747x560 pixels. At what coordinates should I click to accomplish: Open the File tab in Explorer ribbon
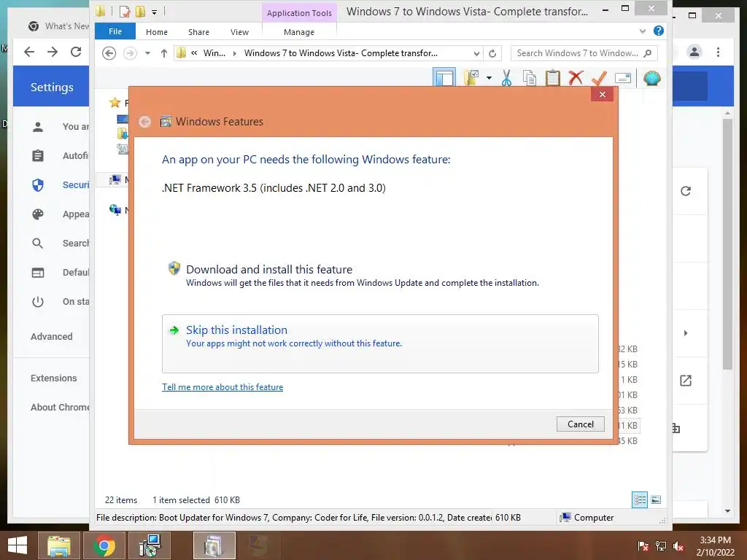coord(115,31)
